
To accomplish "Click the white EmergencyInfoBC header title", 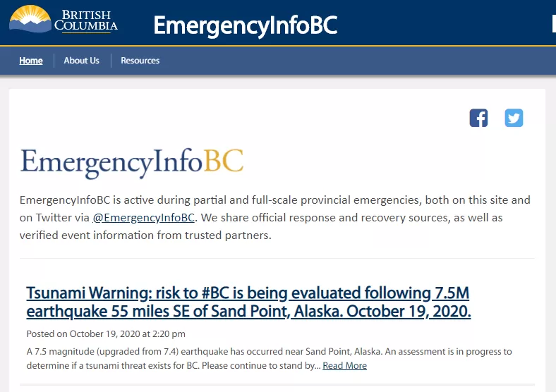I will point(246,25).
